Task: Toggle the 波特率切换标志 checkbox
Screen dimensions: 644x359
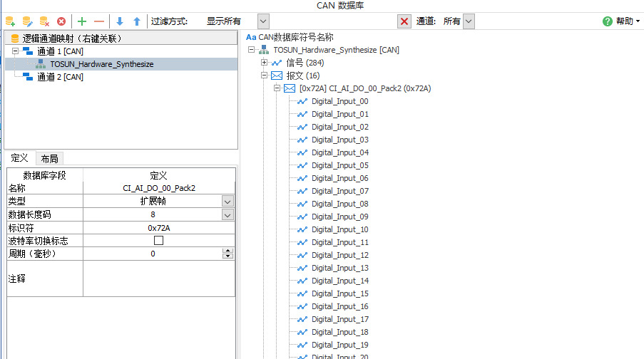Action: [x=158, y=241]
